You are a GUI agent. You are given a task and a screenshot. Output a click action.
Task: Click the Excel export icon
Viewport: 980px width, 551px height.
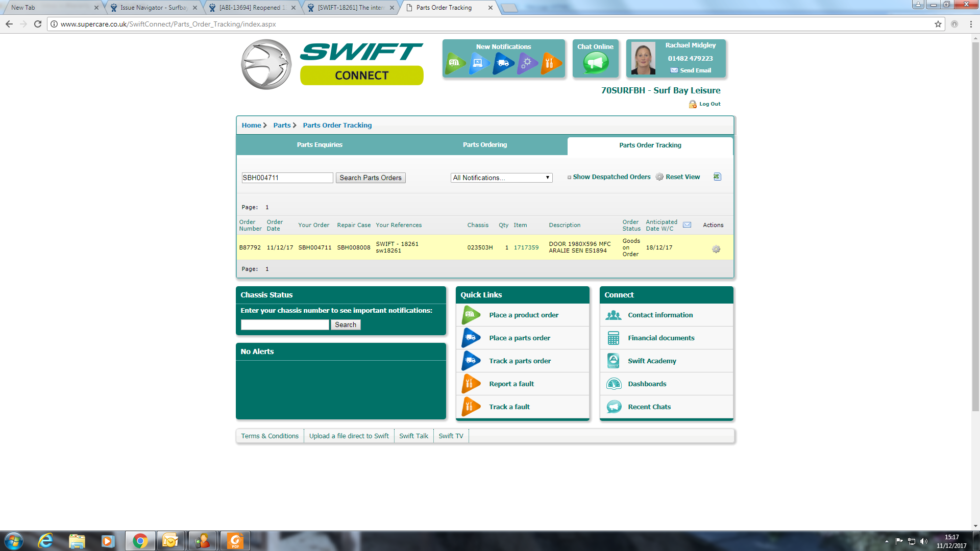point(717,177)
